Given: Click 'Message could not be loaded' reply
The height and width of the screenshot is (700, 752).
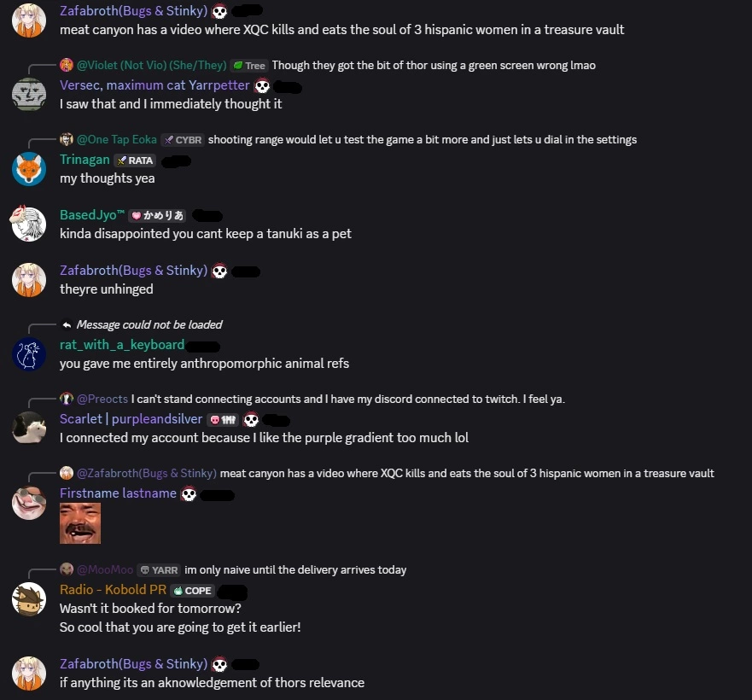Looking at the screenshot, I should [x=149, y=324].
